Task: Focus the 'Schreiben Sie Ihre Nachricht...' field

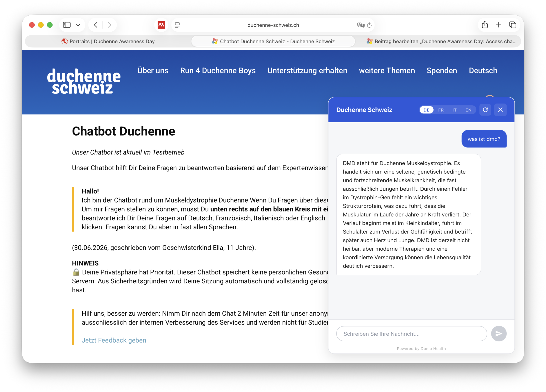Action: (411, 334)
